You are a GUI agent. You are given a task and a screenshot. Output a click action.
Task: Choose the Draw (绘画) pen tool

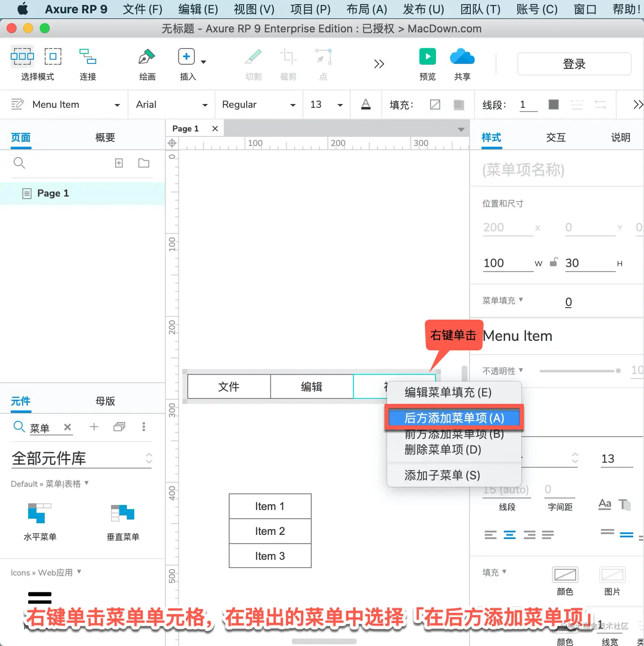pos(147,56)
